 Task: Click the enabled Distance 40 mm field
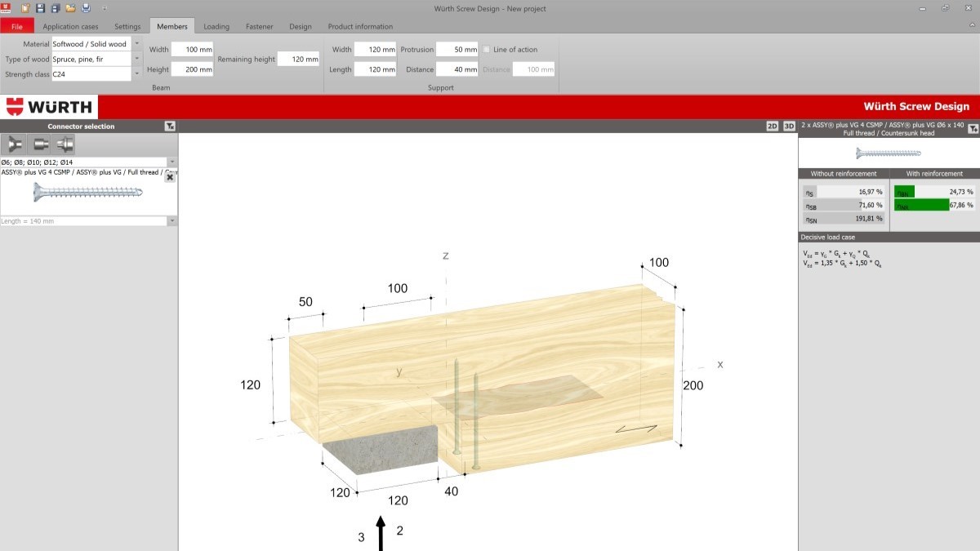click(x=457, y=69)
